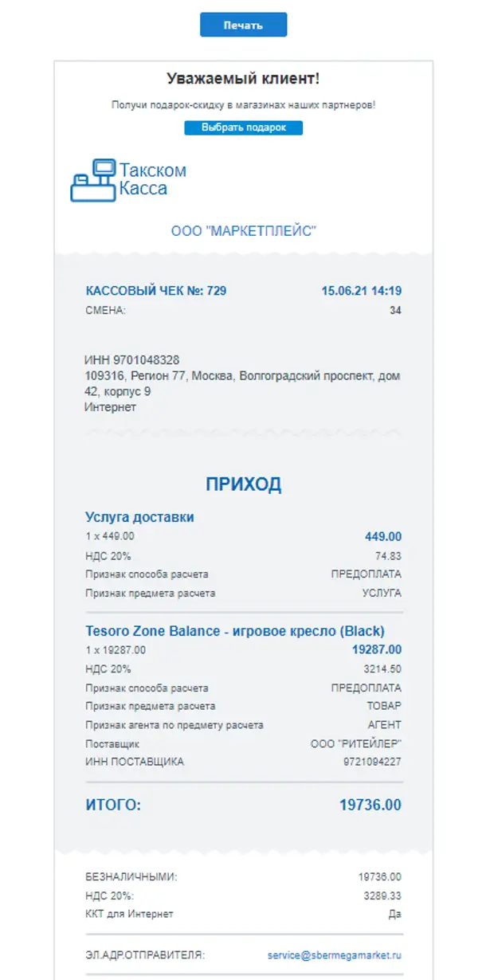This screenshot has height=980, width=494.
Task: Select the Услуга доставки item title
Action: [139, 517]
